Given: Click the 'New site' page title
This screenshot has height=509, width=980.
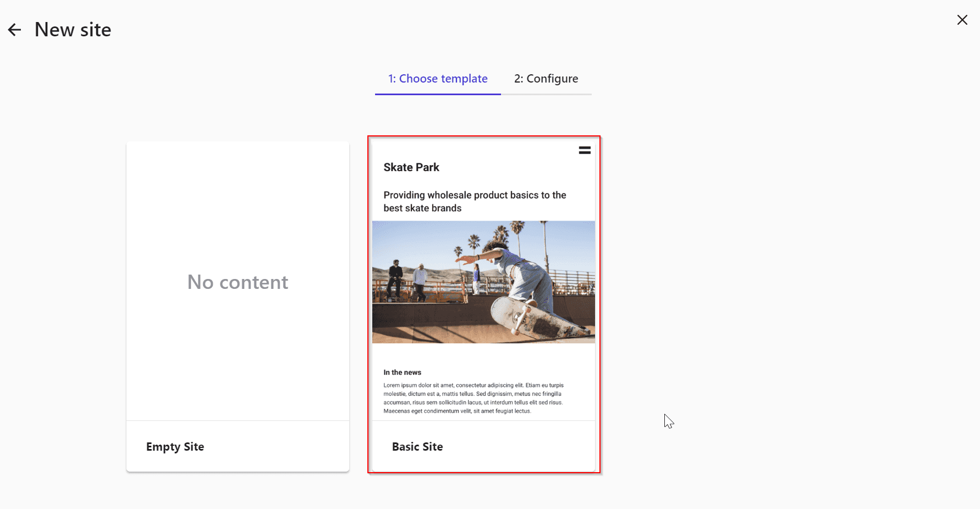Looking at the screenshot, I should point(73,30).
